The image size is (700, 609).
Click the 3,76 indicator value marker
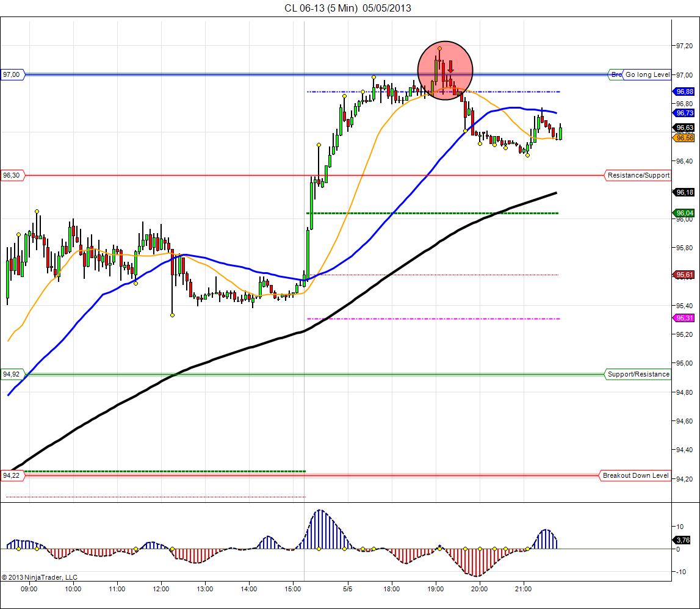point(682,540)
